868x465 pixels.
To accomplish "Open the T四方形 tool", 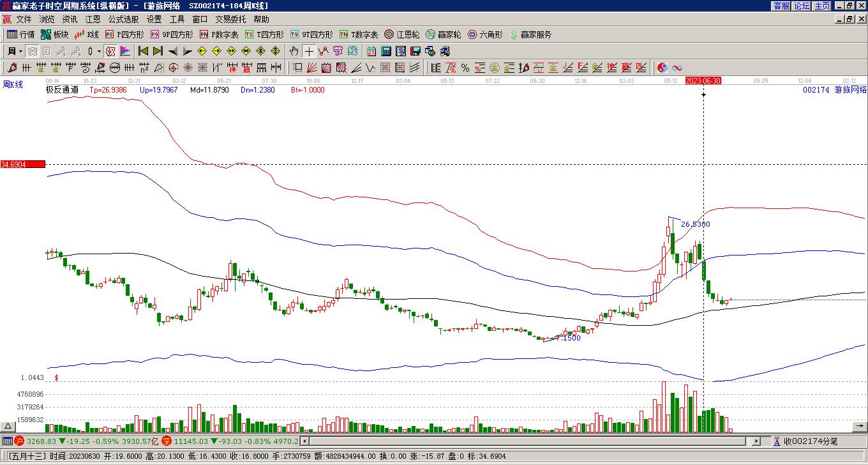I will 264,34.
